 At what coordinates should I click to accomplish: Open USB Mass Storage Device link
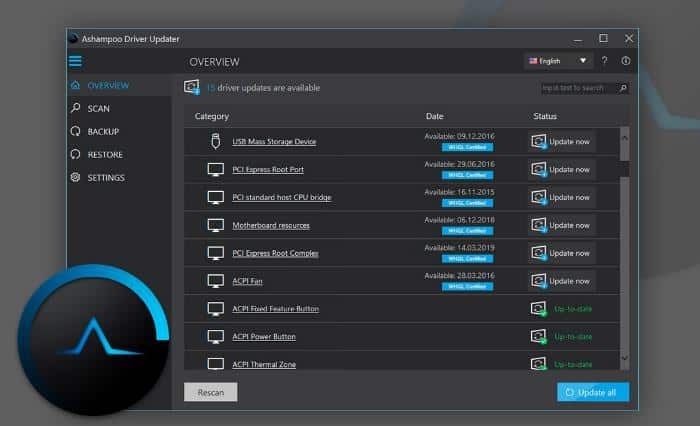274,142
